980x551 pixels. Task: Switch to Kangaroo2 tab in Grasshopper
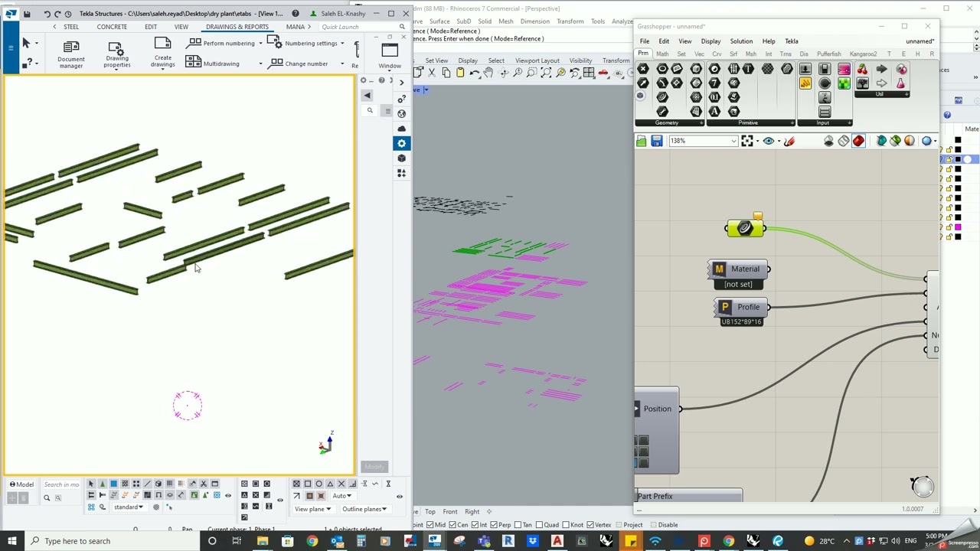[862, 54]
